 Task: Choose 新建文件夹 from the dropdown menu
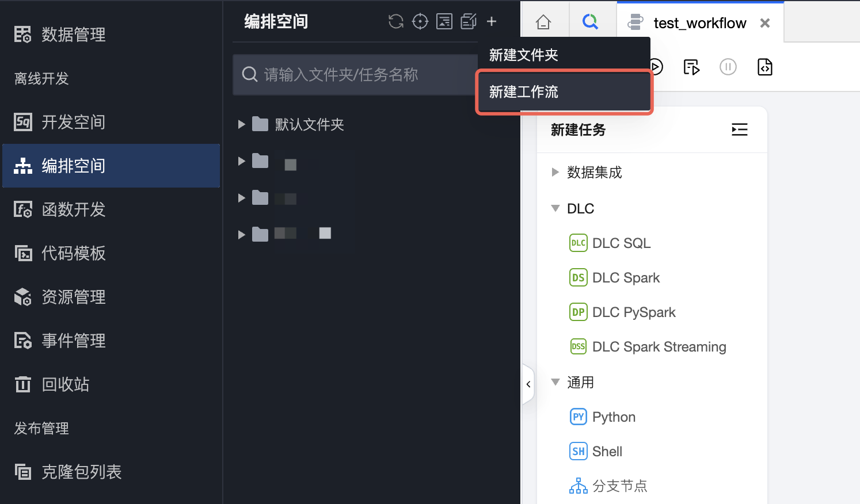tap(564, 55)
